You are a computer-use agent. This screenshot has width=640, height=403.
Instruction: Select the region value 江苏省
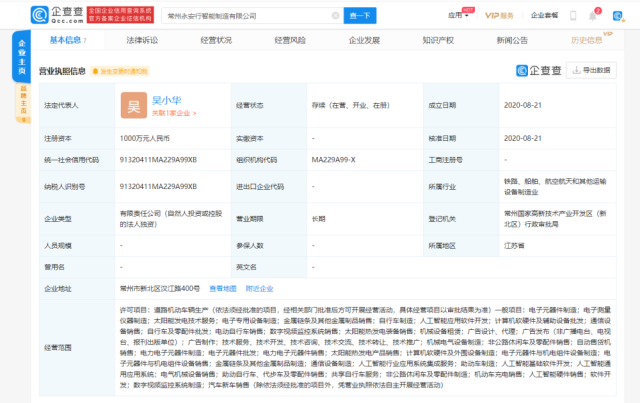point(514,246)
